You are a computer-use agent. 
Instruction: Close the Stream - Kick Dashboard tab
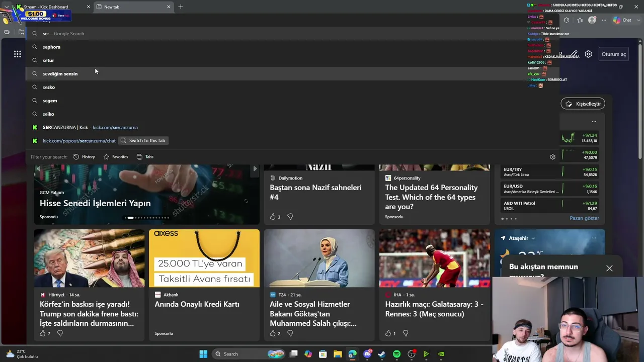click(89, 7)
